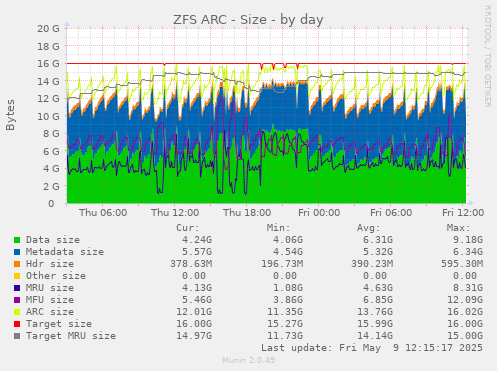The image size is (497, 371).
Task: Click the 'MFU size' legend label
Action: 50,300
